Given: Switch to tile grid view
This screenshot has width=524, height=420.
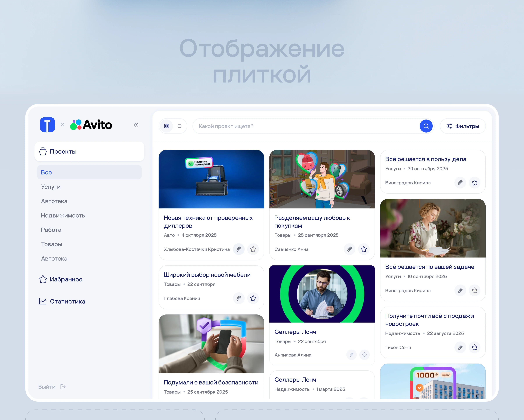Looking at the screenshot, I should [166, 126].
